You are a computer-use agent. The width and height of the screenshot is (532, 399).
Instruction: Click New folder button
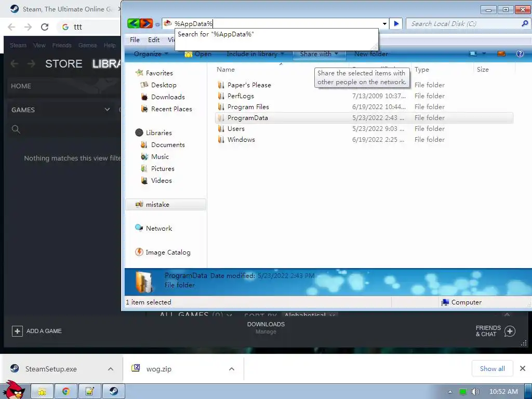coord(371,54)
